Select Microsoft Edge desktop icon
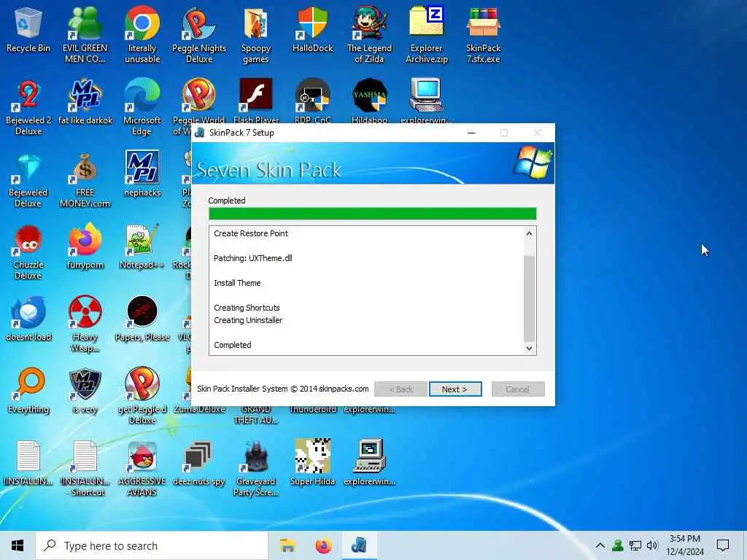747x560 pixels. (x=142, y=108)
